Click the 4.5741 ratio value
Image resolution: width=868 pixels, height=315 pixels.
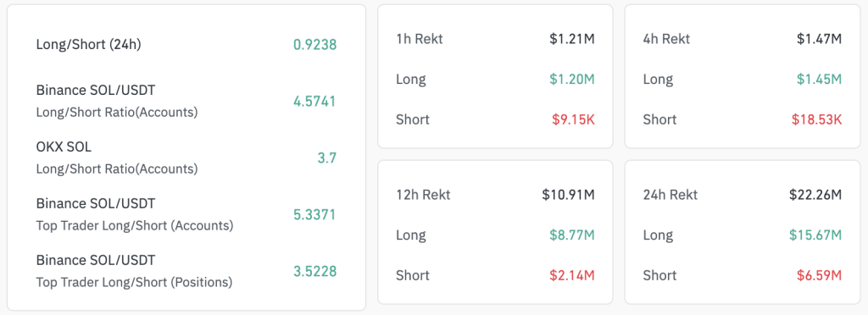tap(315, 101)
